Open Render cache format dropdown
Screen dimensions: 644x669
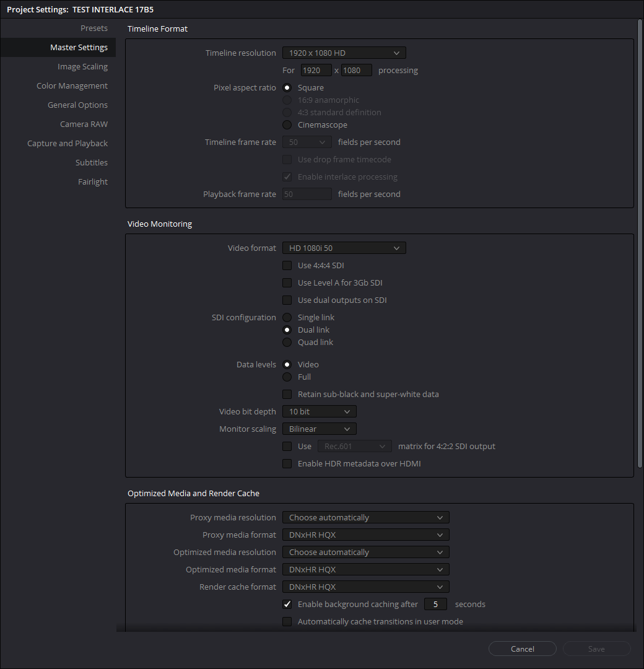tap(366, 587)
